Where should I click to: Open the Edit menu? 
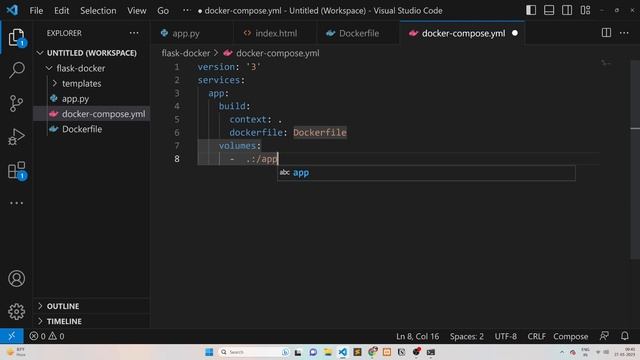click(62, 11)
